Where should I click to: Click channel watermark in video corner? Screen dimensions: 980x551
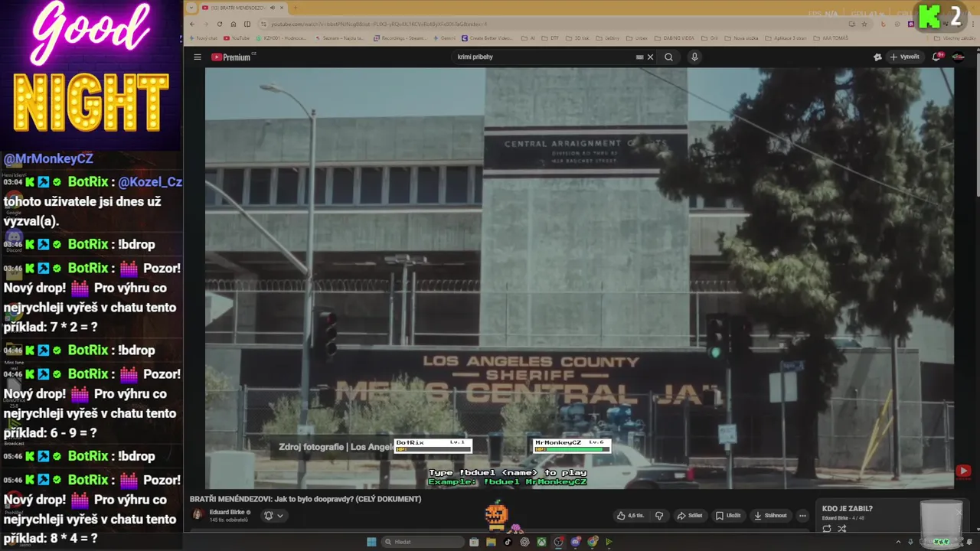tap(963, 471)
